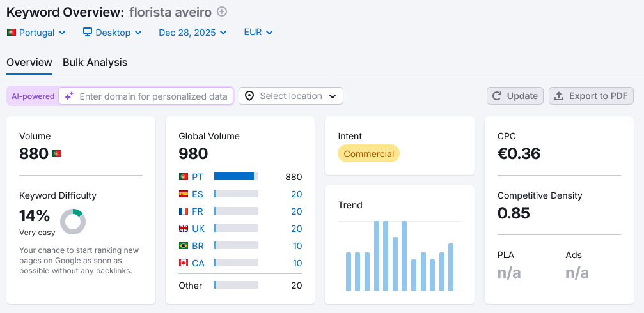Click the plus icon next to florista aveiro

click(222, 11)
